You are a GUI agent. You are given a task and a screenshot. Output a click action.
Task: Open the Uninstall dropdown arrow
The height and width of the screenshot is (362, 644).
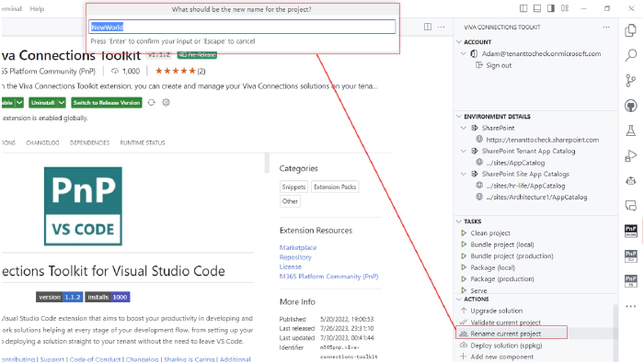click(x=62, y=103)
